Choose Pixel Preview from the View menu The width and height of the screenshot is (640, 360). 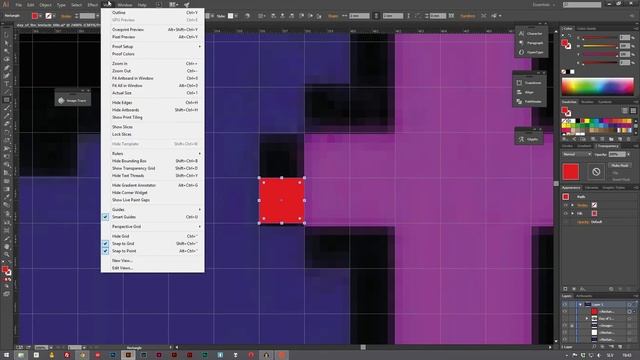pyautogui.click(x=153, y=37)
